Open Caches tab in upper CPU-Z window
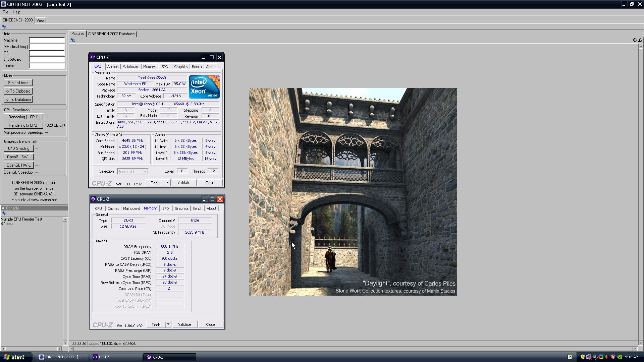The height and width of the screenshot is (362, 644). tap(113, 67)
